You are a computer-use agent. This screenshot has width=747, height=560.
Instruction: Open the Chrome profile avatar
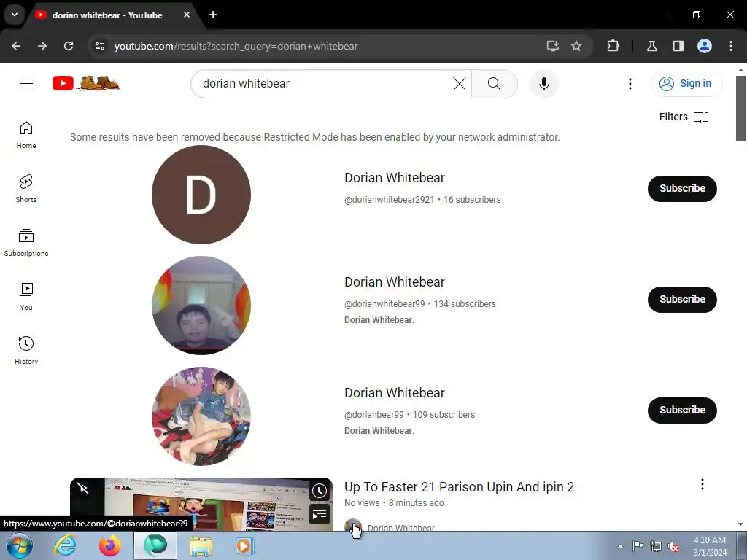[x=705, y=46]
